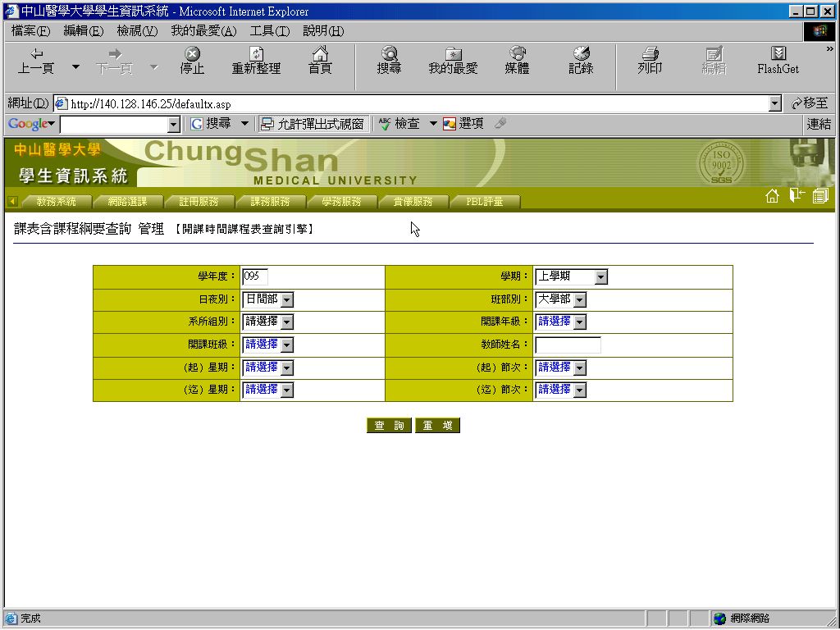Click the History (記錄) toolbar icon
The height and width of the screenshot is (630, 840).
pos(581,61)
